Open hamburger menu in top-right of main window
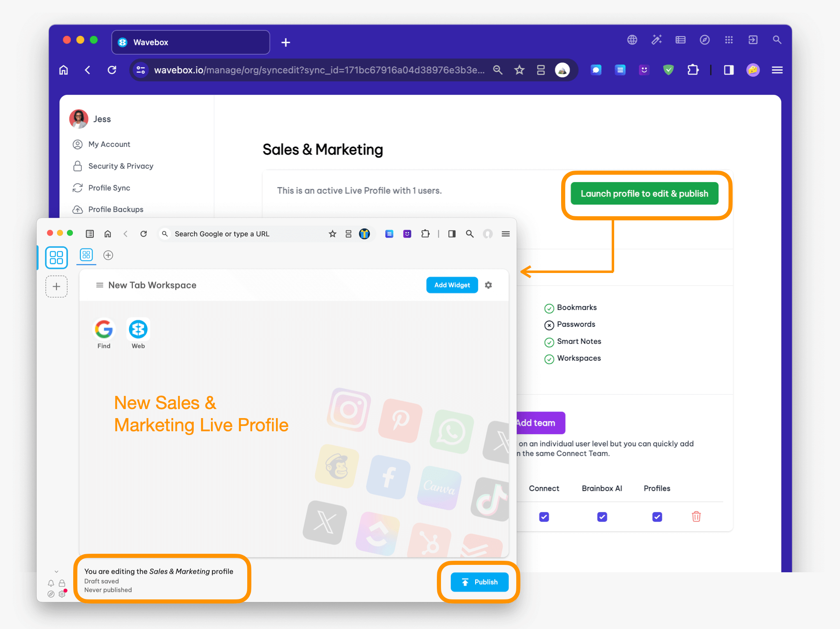 (x=777, y=70)
